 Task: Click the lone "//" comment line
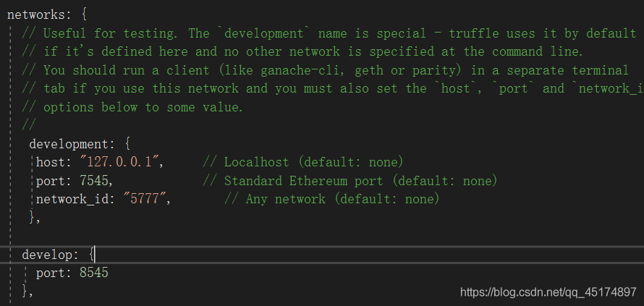click(x=30, y=125)
